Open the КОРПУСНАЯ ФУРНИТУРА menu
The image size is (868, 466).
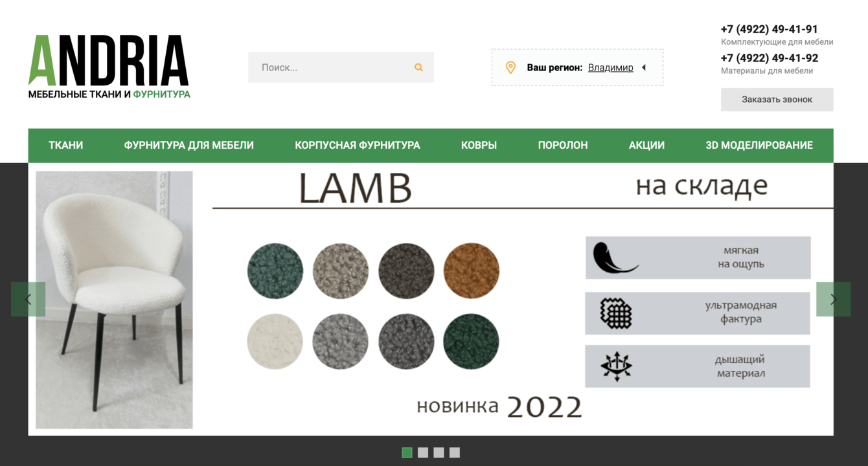(x=358, y=145)
